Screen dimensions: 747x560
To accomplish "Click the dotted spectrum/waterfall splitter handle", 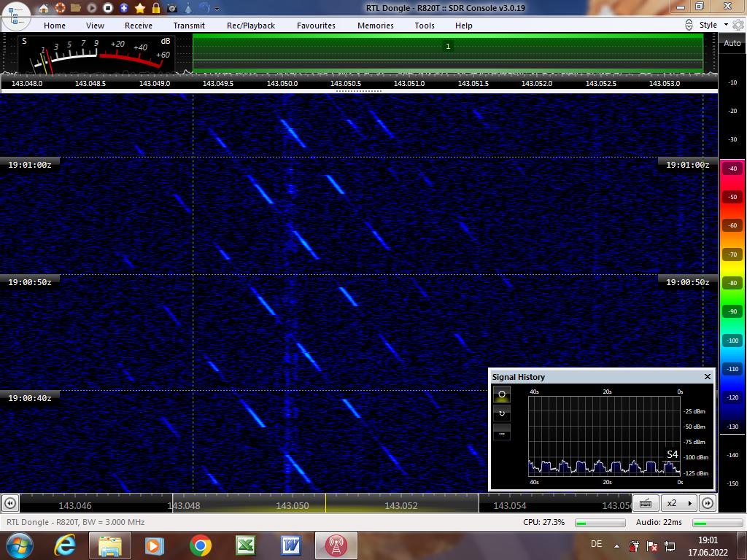I will (359, 91).
